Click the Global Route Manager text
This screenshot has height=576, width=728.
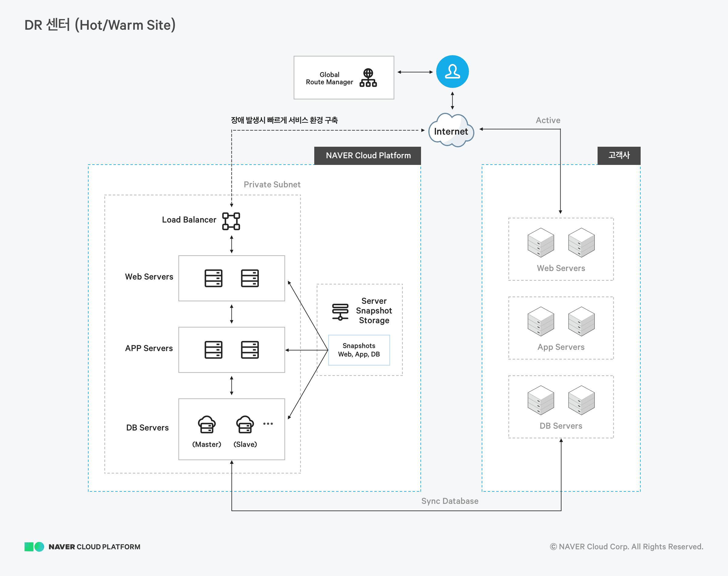click(x=329, y=78)
